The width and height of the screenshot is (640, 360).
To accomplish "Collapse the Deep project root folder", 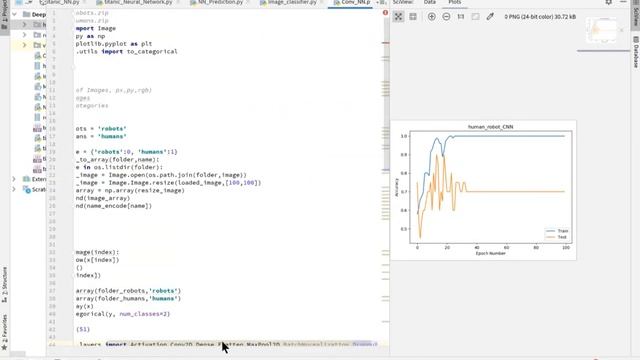I will click(15, 14).
